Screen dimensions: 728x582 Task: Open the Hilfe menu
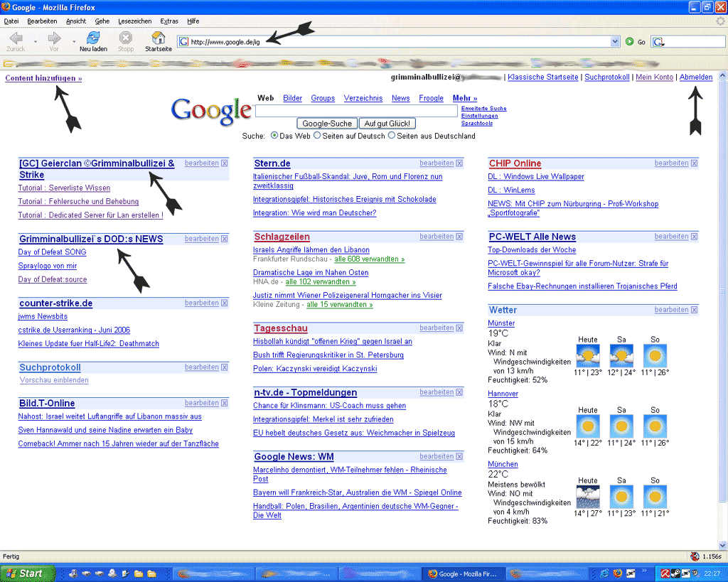pyautogui.click(x=193, y=21)
